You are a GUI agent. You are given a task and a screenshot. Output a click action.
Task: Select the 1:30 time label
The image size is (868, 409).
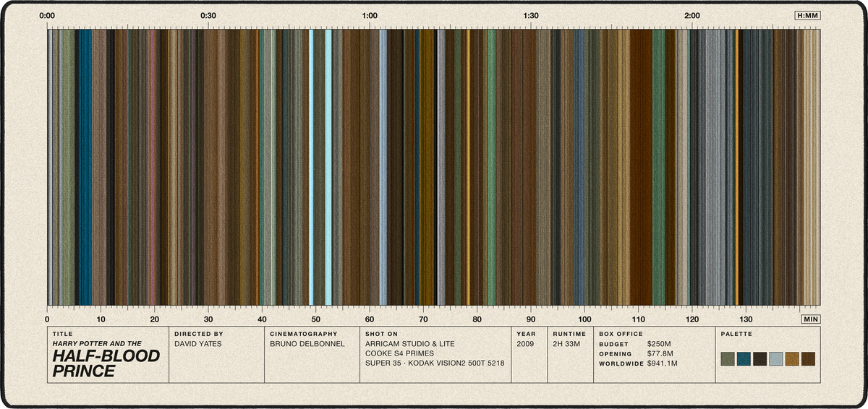(531, 15)
